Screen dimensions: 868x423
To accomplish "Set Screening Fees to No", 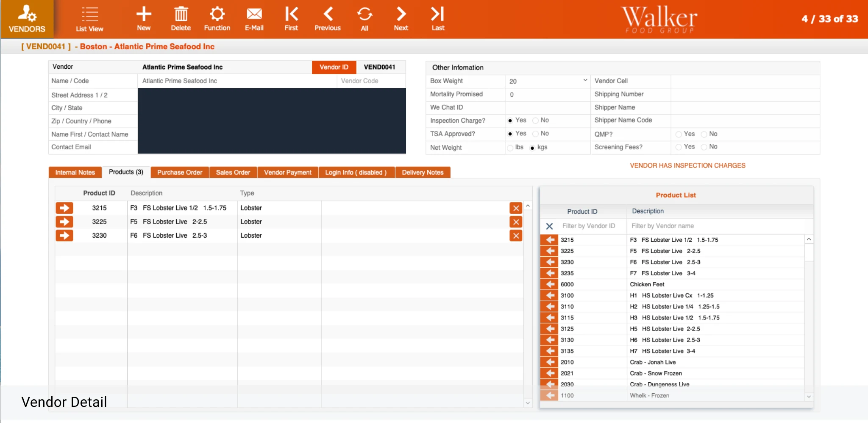I will pos(704,147).
